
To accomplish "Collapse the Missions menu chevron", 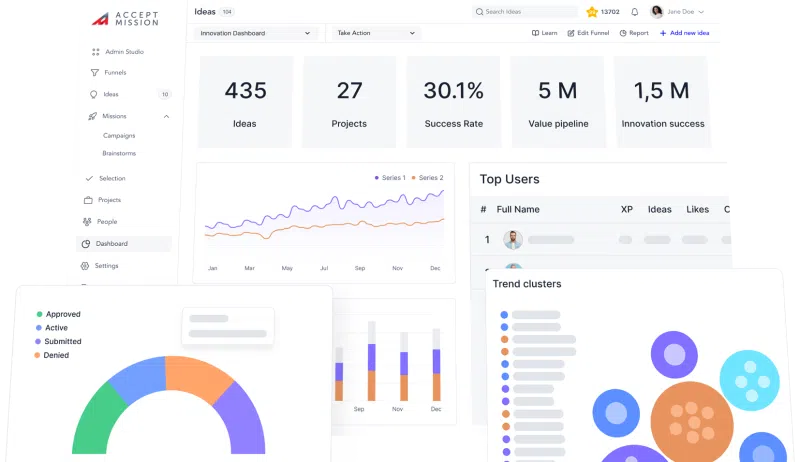I will (x=166, y=117).
